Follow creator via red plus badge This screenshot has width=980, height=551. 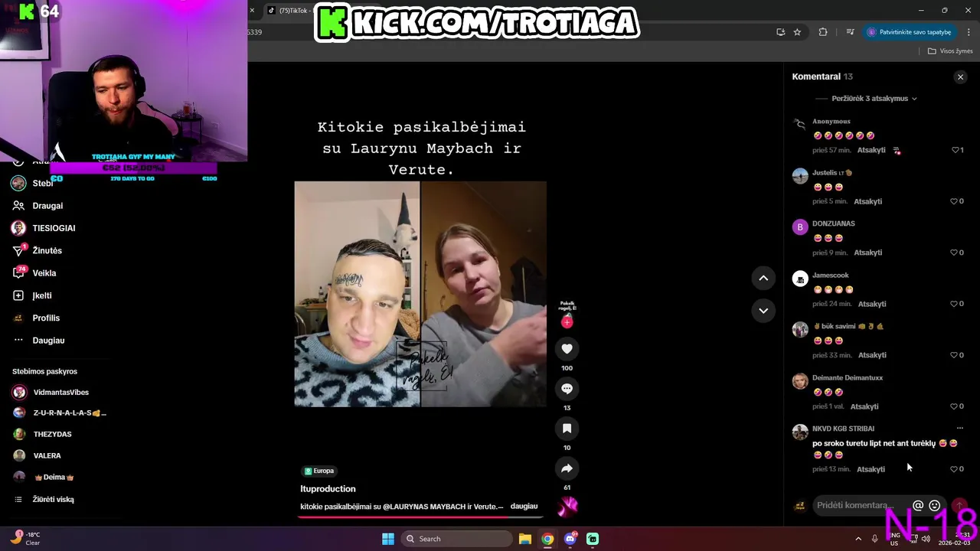[x=567, y=322]
